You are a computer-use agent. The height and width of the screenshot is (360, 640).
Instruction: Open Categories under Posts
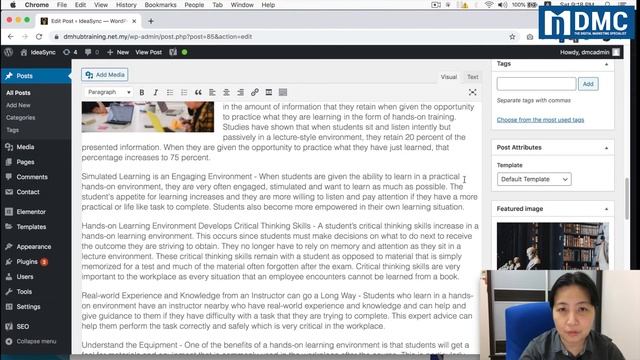20,118
